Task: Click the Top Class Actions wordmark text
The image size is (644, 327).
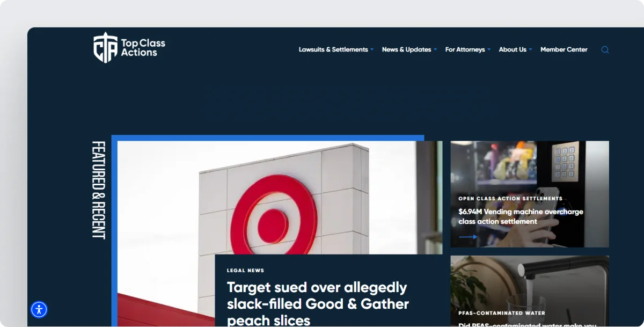Action: coord(143,48)
